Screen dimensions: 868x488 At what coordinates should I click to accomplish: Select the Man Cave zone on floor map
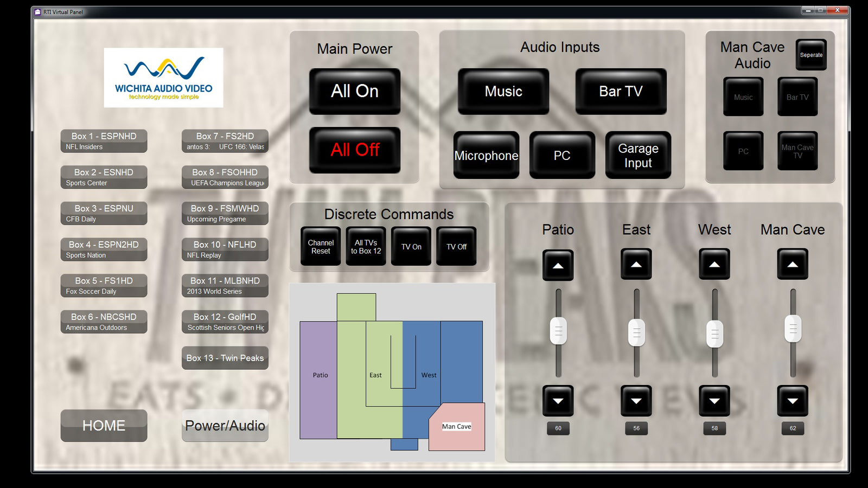coord(457,427)
